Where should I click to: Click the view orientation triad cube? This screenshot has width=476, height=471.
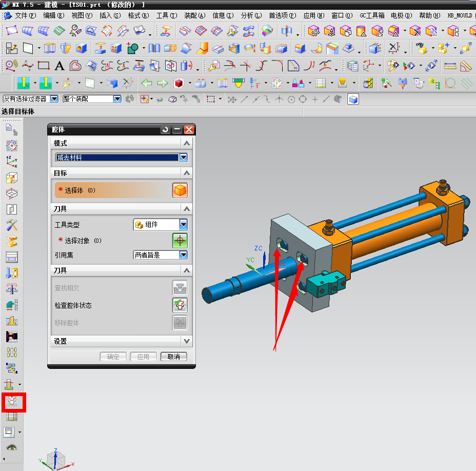[56, 460]
